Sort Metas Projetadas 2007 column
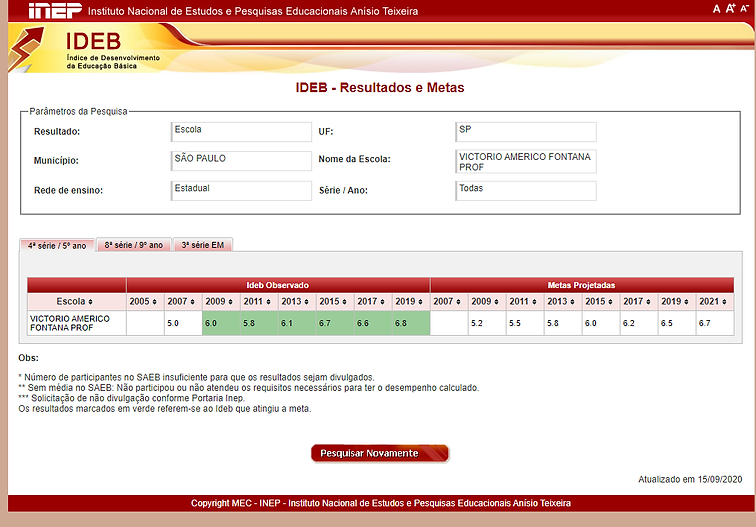 (x=459, y=302)
